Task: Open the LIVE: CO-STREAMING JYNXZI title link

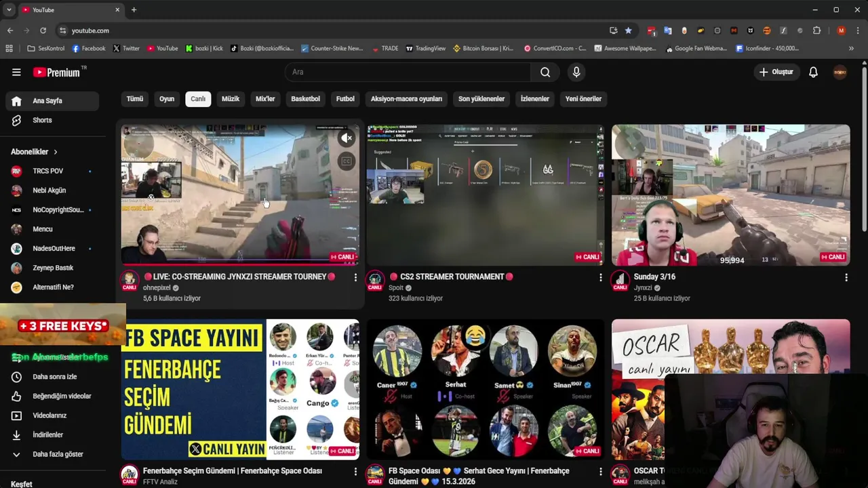Action: tap(239, 277)
